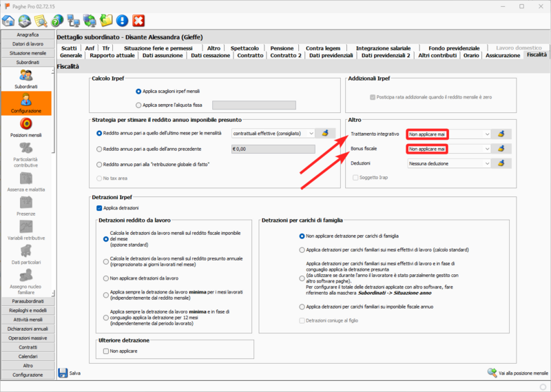551x392 pixels.
Task: Switch to the Contratto tab
Action: click(x=250, y=55)
